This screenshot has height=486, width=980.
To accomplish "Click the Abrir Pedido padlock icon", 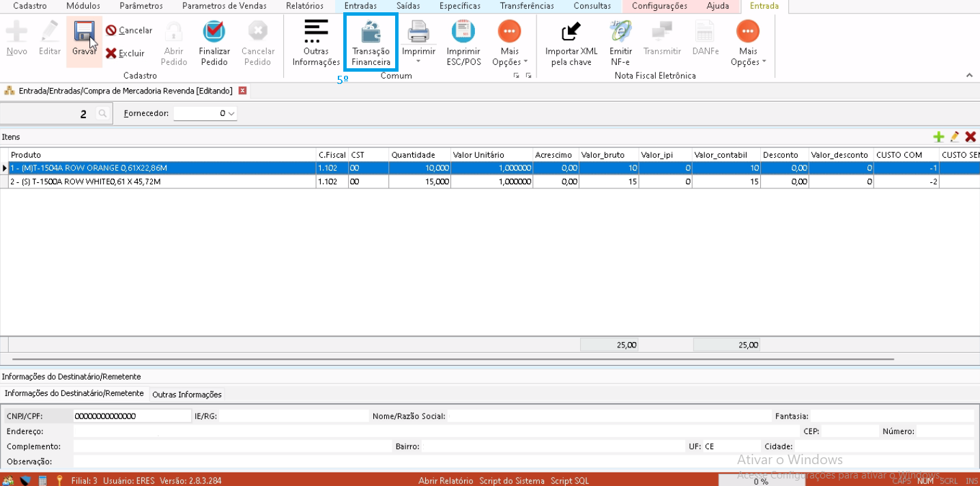I will [x=174, y=32].
